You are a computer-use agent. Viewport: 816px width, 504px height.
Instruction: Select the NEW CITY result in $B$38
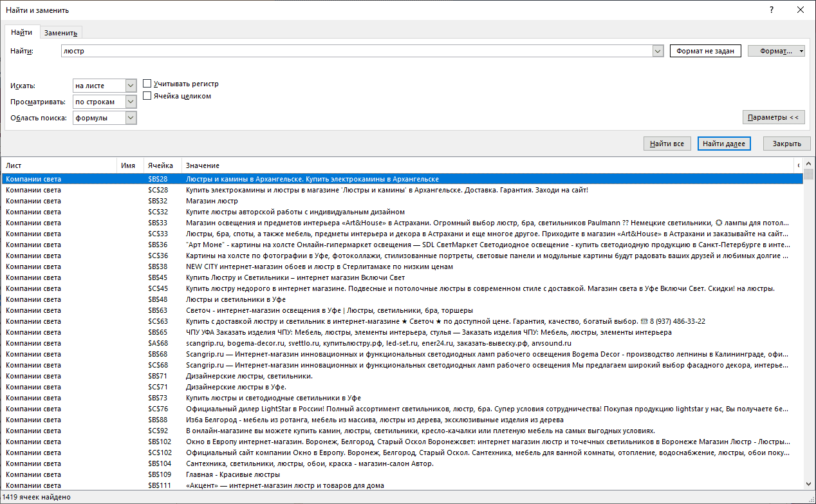click(x=402, y=266)
